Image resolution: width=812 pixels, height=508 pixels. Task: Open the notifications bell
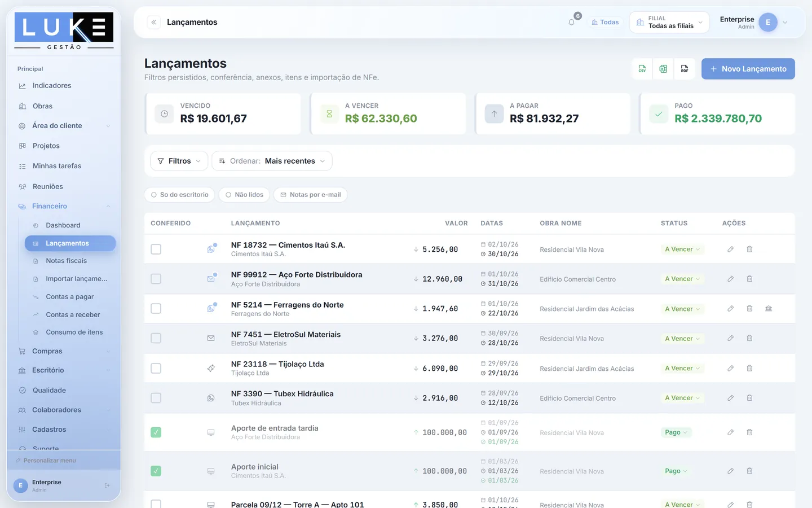(x=572, y=22)
